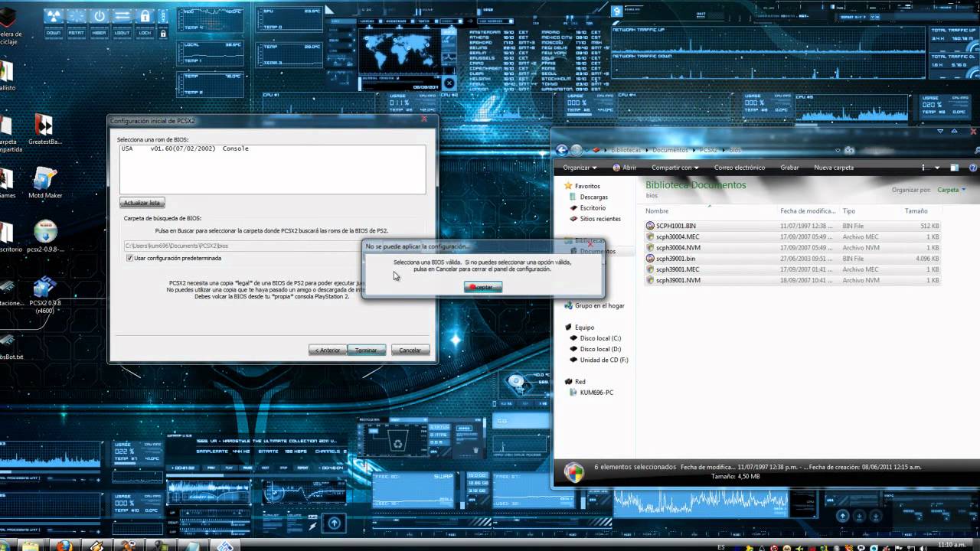Viewport: 980px width, 551px height.
Task: Open GreatestBa... desktop shortcut
Action: click(44, 129)
